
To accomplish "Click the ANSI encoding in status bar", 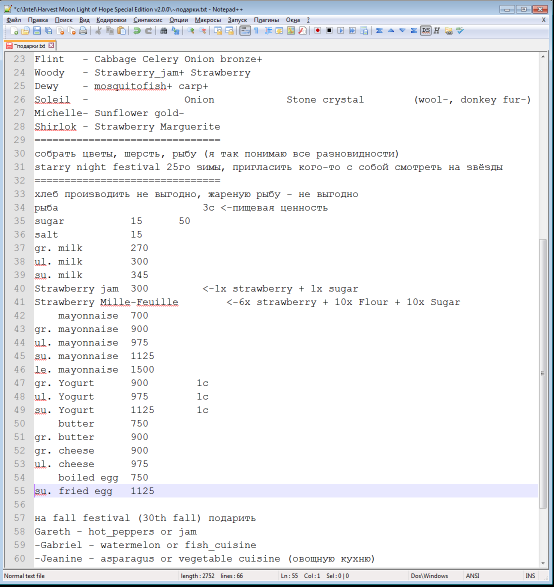I will pos(472,576).
